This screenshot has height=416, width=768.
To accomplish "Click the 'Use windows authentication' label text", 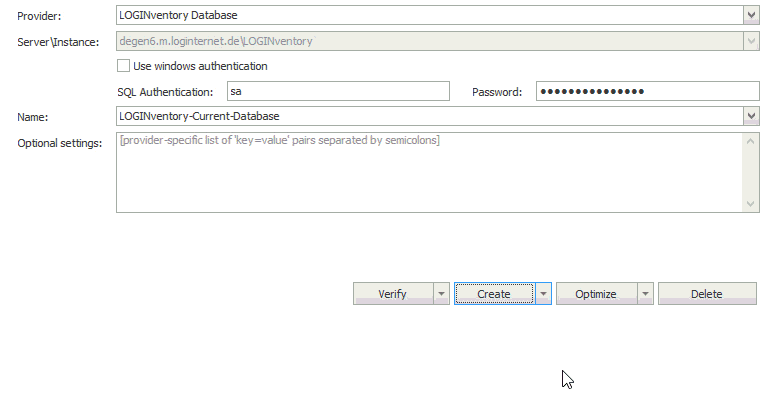I will point(200,66).
